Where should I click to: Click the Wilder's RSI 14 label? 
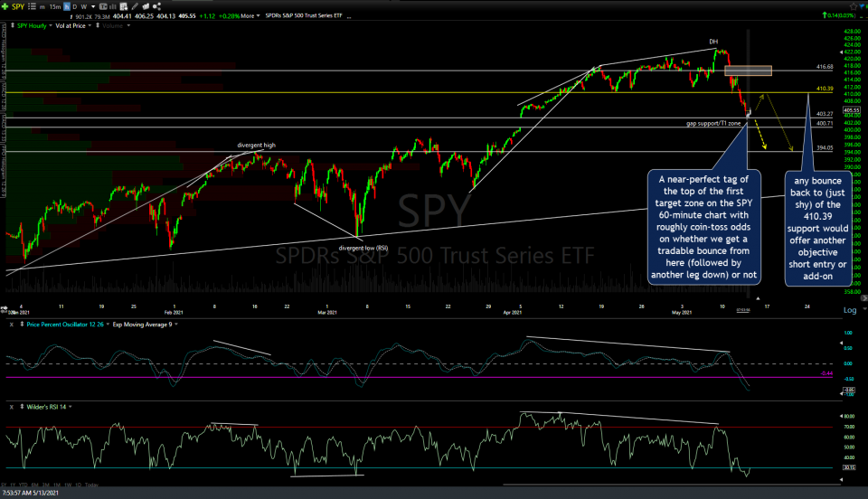pos(46,407)
